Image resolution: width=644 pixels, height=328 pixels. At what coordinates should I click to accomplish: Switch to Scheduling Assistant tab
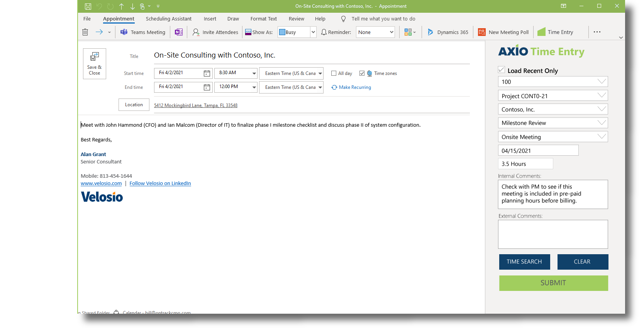click(169, 19)
